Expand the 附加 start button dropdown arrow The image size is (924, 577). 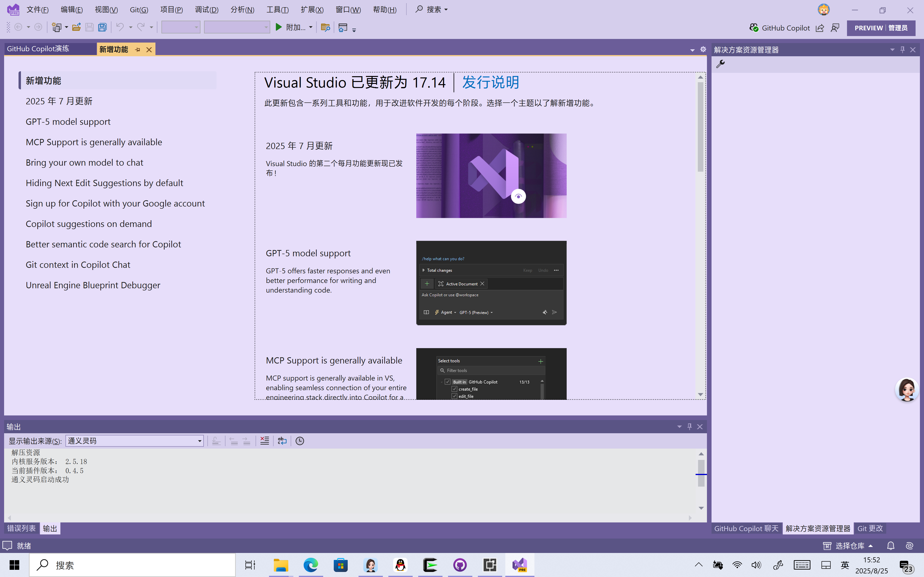(x=311, y=27)
